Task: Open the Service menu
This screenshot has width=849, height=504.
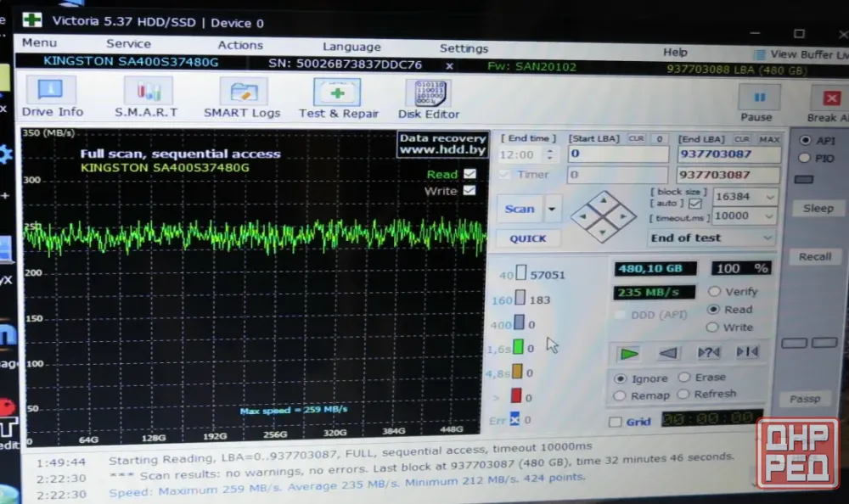Action: click(128, 43)
